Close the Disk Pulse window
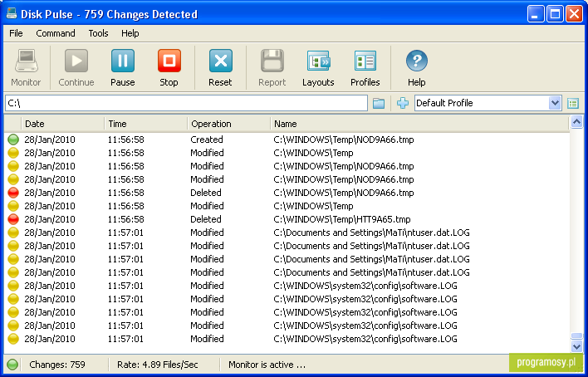588x377 pixels. click(x=574, y=14)
